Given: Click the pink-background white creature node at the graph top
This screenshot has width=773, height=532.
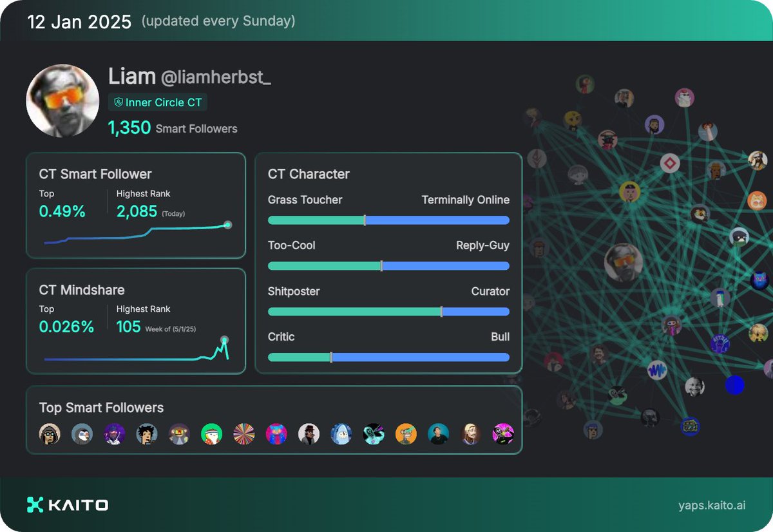Looking at the screenshot, I should tap(684, 99).
